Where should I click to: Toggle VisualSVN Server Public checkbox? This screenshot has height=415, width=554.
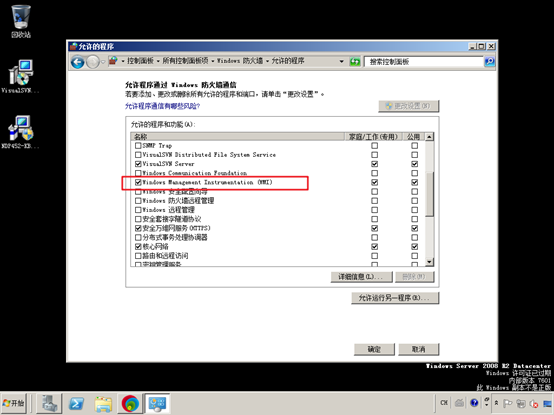click(x=414, y=164)
